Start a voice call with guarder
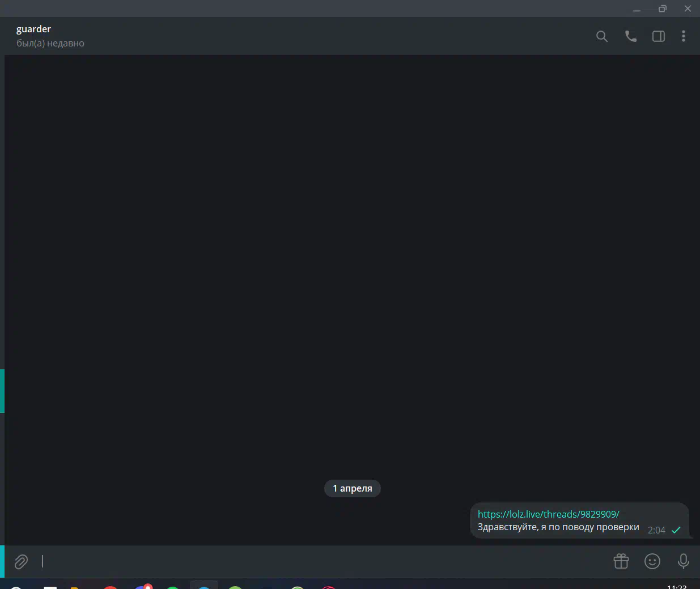The width and height of the screenshot is (700, 589). (630, 36)
